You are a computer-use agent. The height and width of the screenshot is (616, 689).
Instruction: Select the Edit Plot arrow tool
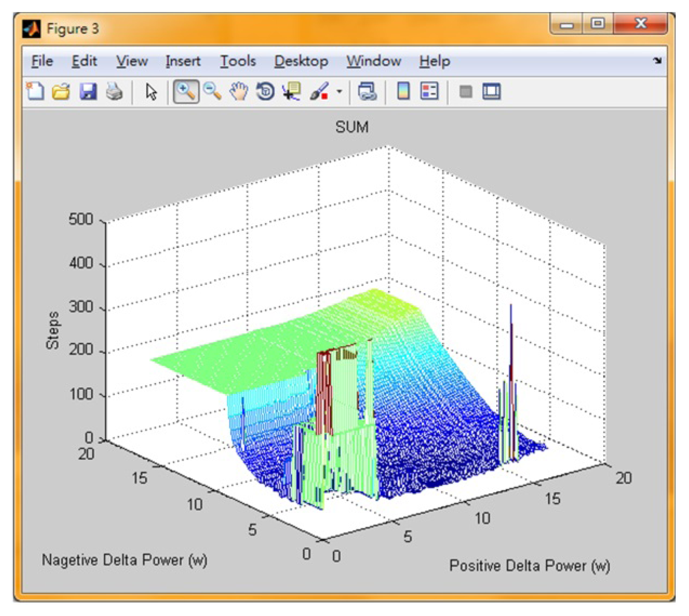(x=151, y=92)
